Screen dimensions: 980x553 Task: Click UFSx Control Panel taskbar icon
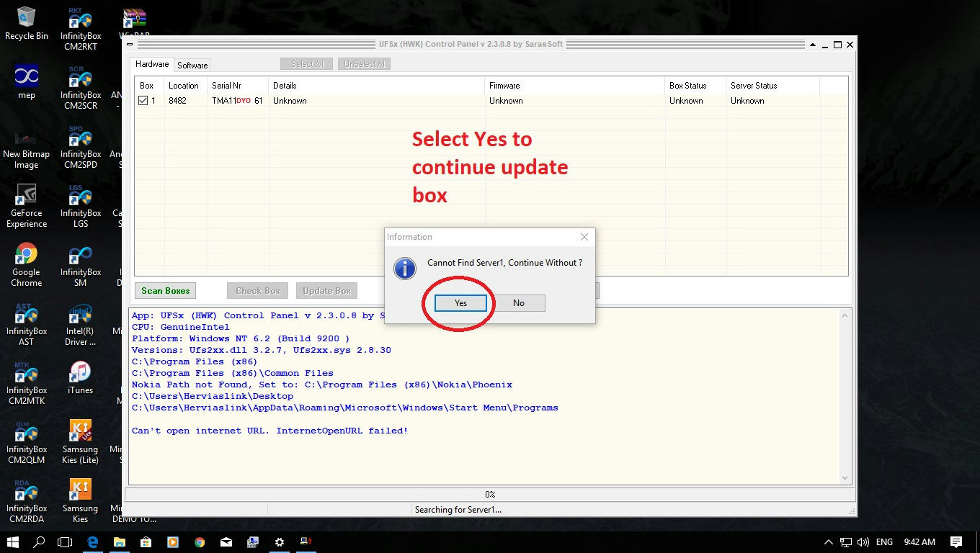pyautogui.click(x=306, y=542)
